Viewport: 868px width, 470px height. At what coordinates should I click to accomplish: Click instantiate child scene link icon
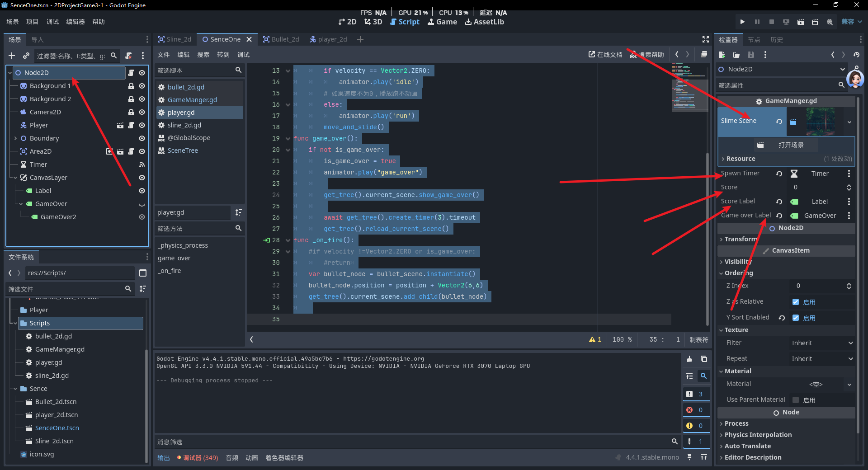tap(26, 56)
